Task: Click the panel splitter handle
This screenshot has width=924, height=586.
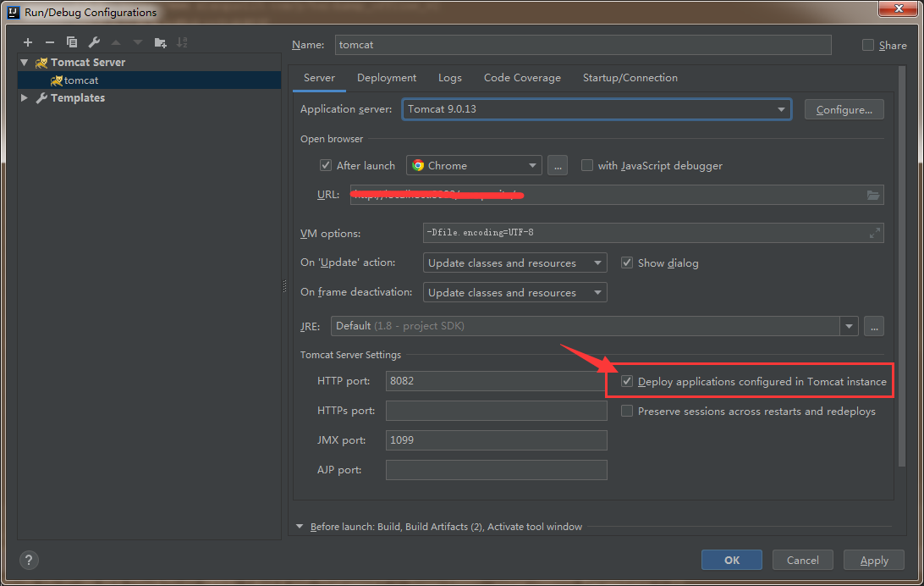Action: (284, 286)
